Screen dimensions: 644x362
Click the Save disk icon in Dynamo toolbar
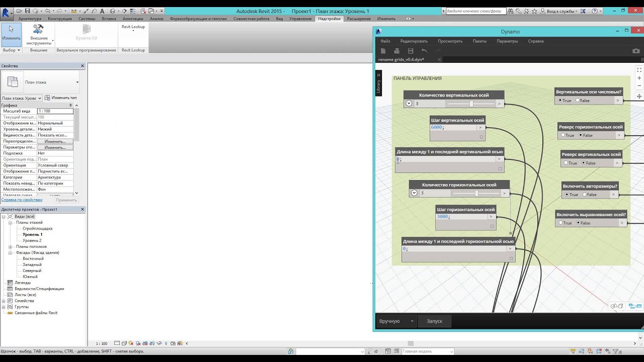[x=411, y=51]
